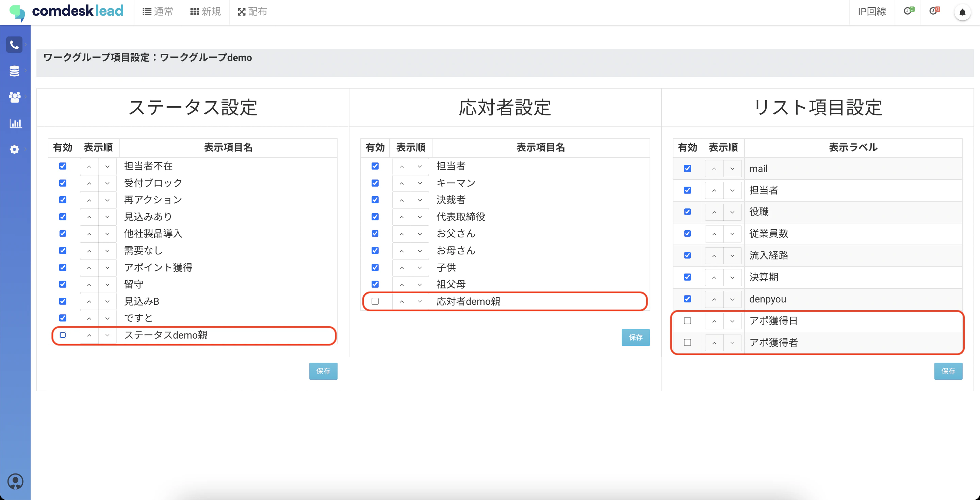
Task: Move 応対者demo親 up in order
Action: pyautogui.click(x=402, y=301)
